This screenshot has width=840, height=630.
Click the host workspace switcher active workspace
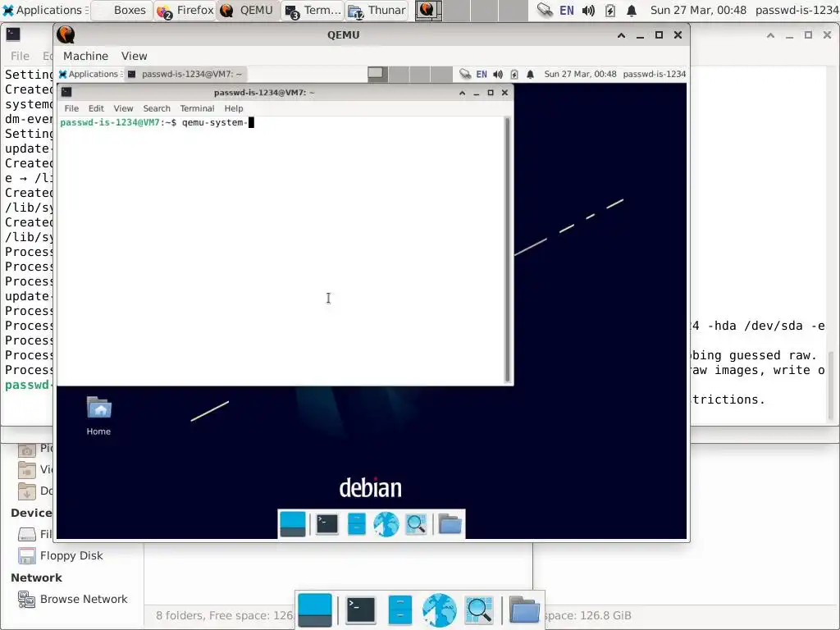tap(428, 10)
